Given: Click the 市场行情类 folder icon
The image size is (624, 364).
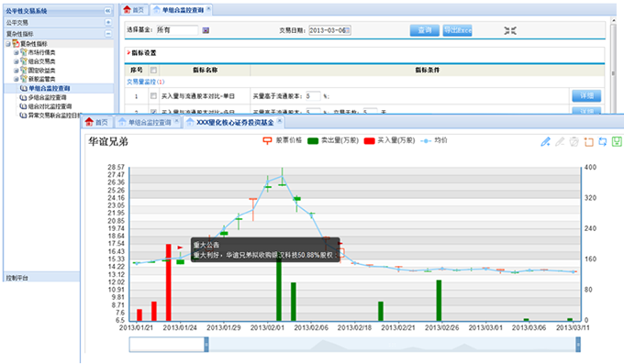Looking at the screenshot, I should tap(24, 52).
